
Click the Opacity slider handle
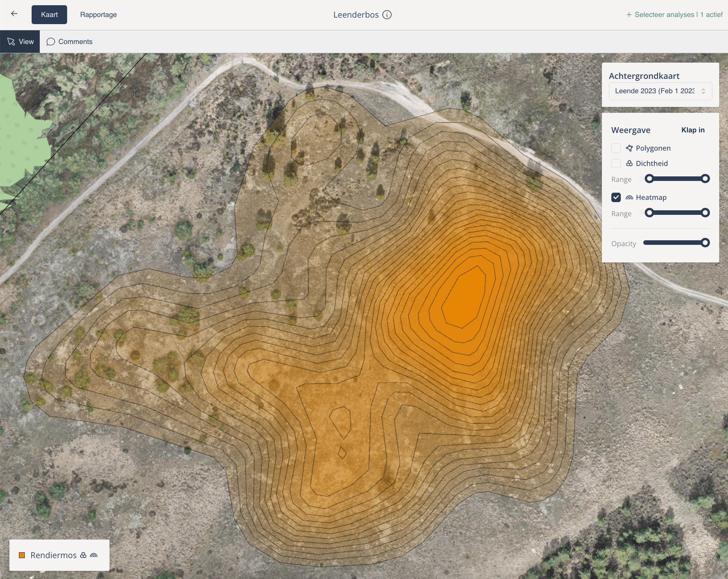pyautogui.click(x=705, y=243)
